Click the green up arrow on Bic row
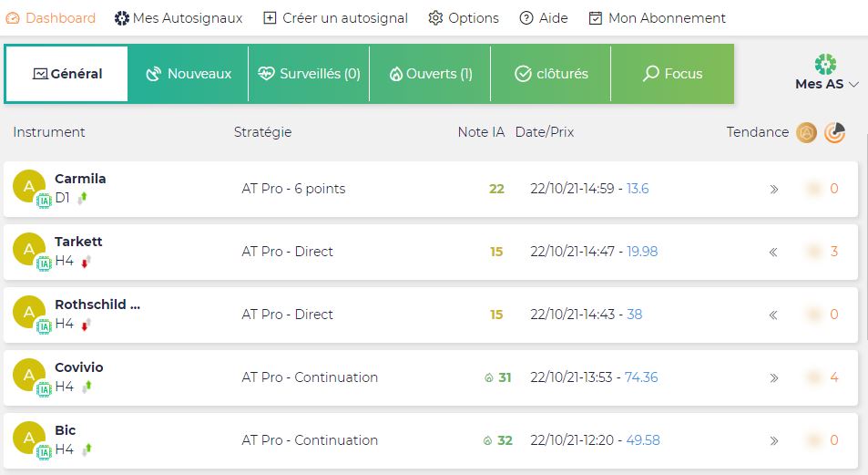 [x=87, y=449]
